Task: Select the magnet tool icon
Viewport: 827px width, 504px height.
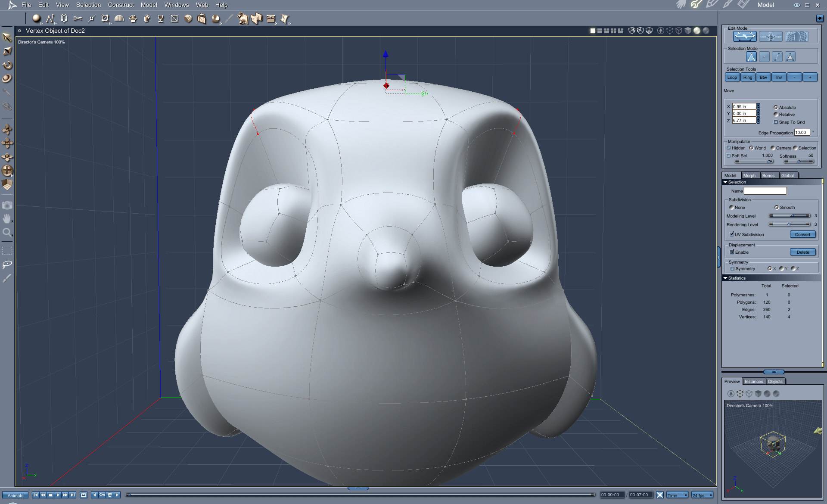Action: [64, 19]
